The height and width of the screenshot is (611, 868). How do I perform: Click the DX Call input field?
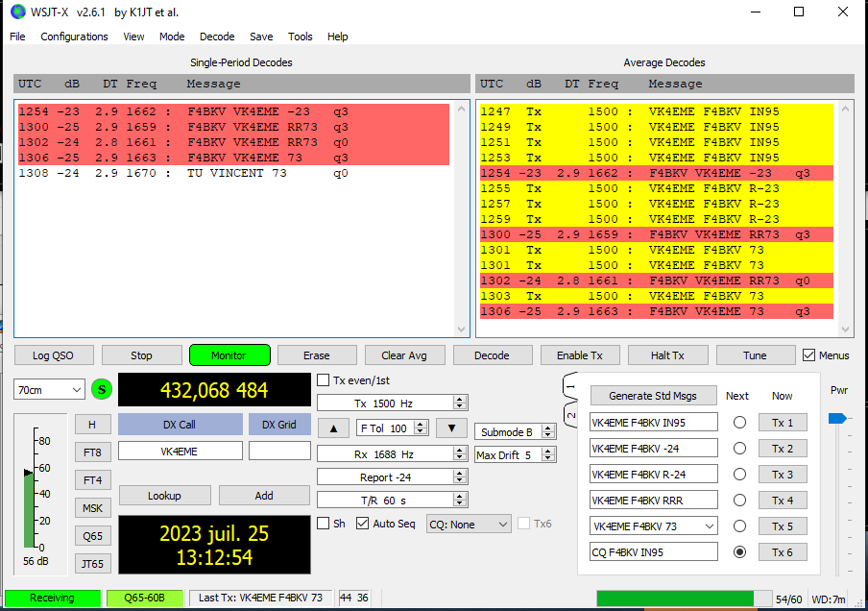coord(180,451)
